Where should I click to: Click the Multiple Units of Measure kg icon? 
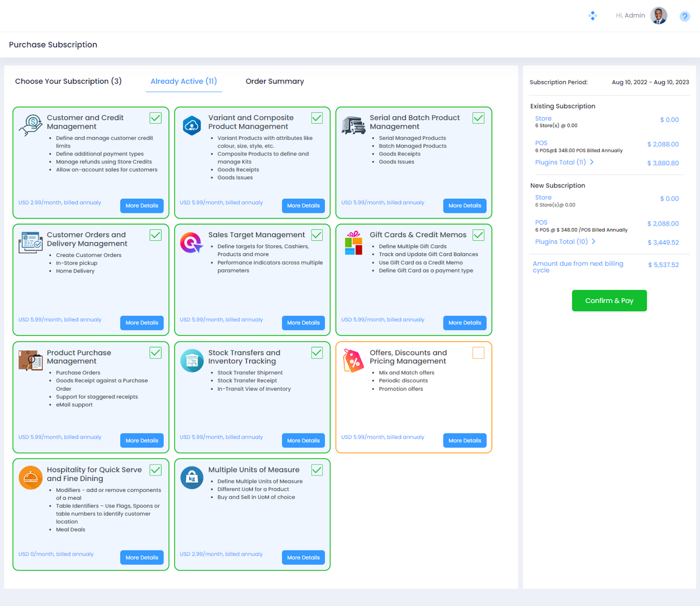coord(192,478)
